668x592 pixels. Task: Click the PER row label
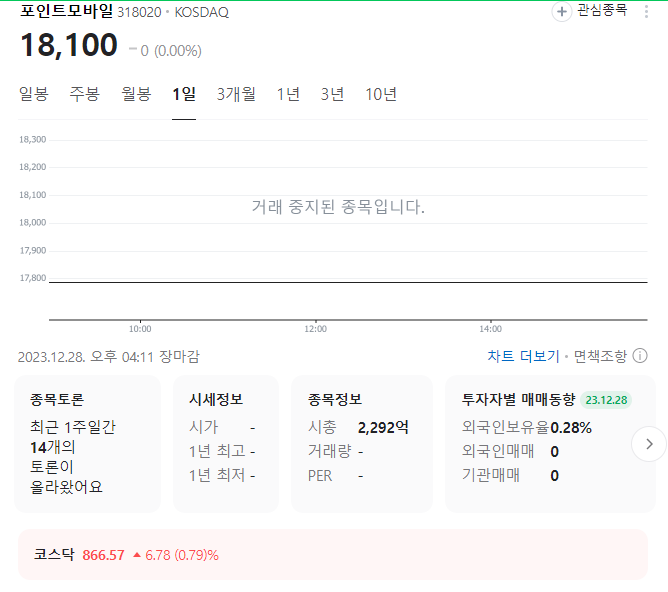tap(320, 476)
